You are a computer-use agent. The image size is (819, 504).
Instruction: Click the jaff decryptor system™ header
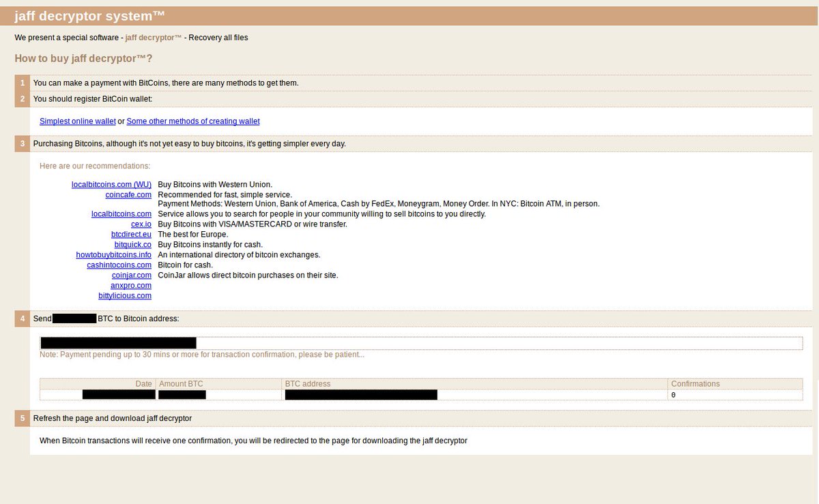click(89, 16)
